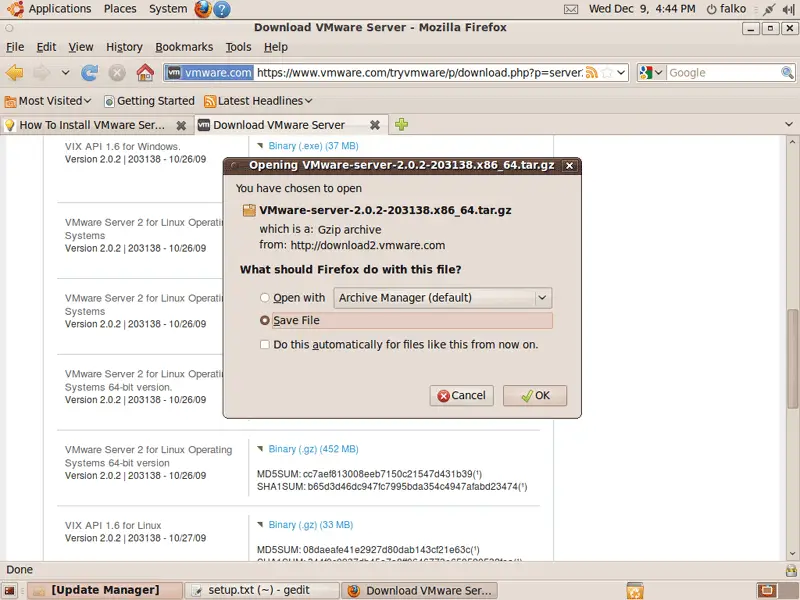Confirm the download with OK
800x600 pixels.
535,395
